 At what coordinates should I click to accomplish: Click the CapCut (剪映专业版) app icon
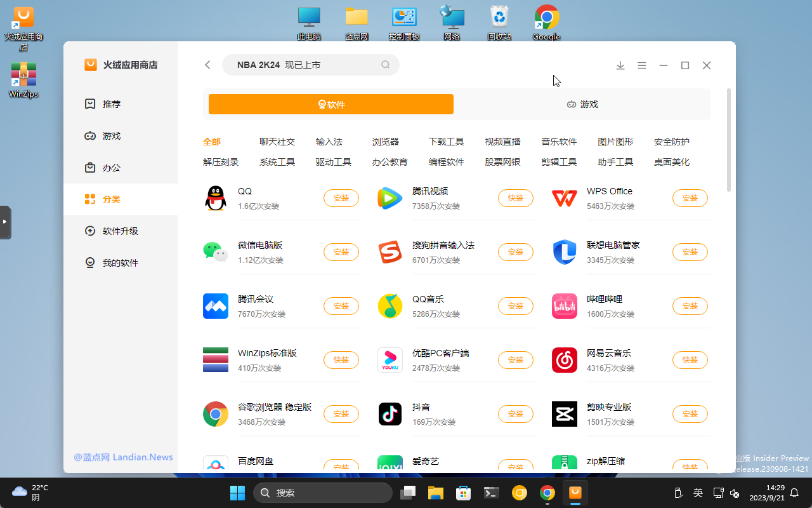pos(565,414)
